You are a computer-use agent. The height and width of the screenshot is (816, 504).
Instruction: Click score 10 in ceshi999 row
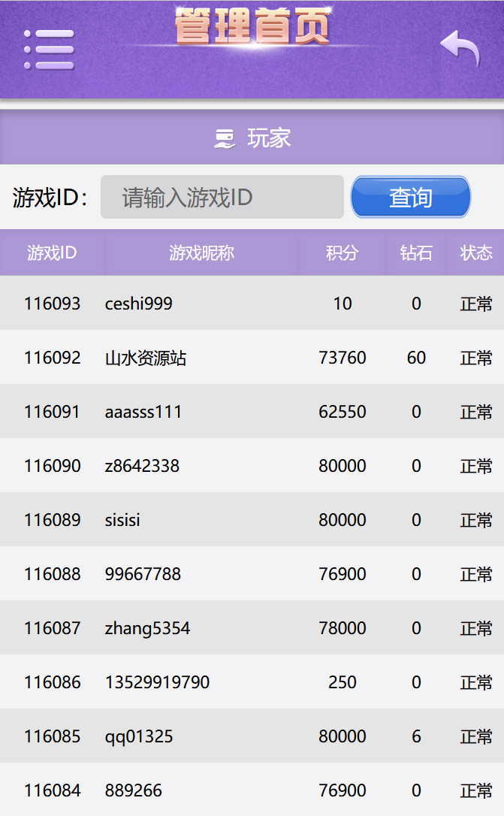tap(343, 304)
